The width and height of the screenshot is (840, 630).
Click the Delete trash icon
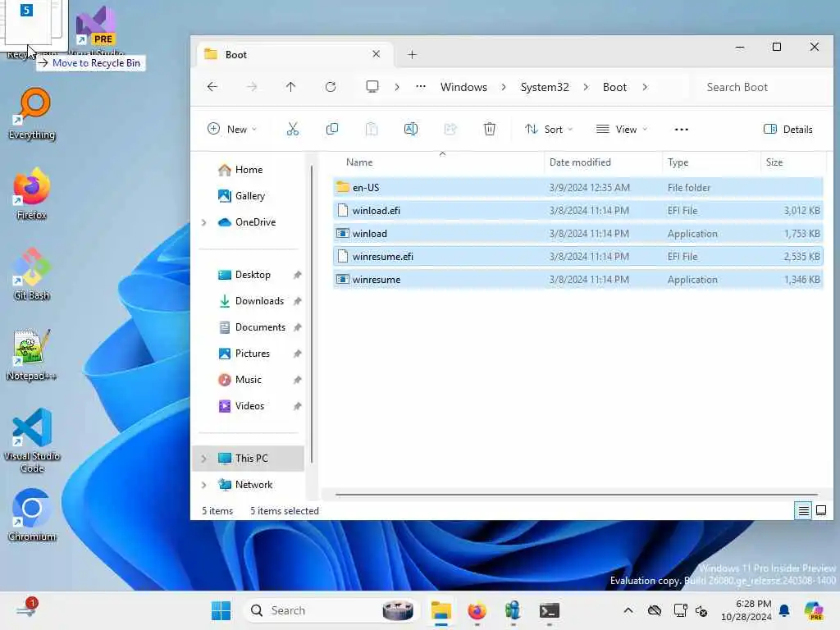(x=490, y=129)
